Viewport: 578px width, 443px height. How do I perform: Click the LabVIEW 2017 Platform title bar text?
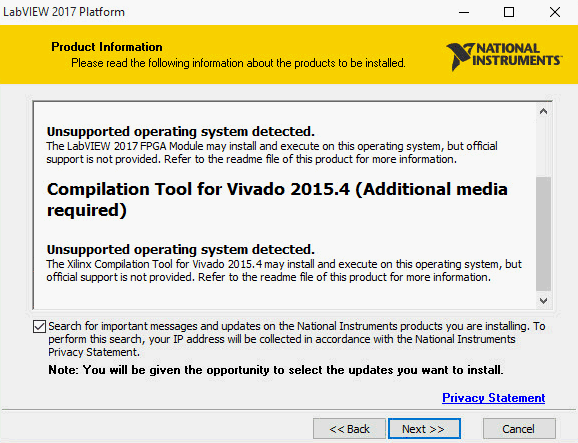[x=64, y=12]
